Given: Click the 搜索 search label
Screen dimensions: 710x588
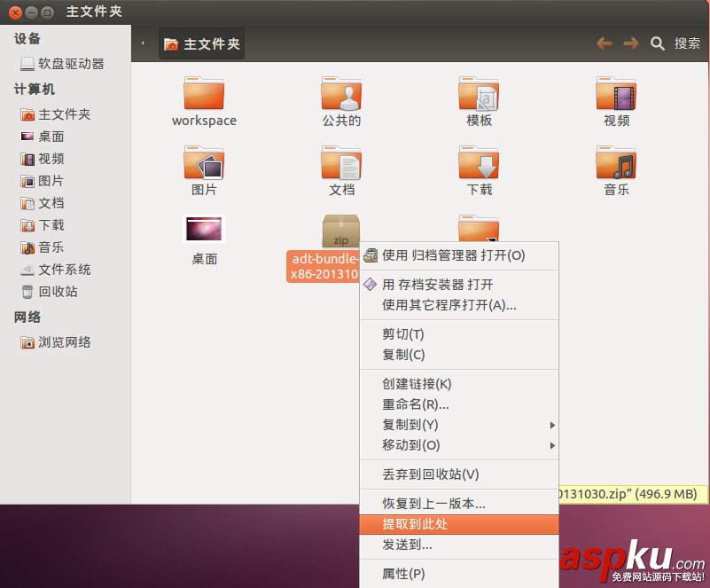Looking at the screenshot, I should pyautogui.click(x=687, y=43).
